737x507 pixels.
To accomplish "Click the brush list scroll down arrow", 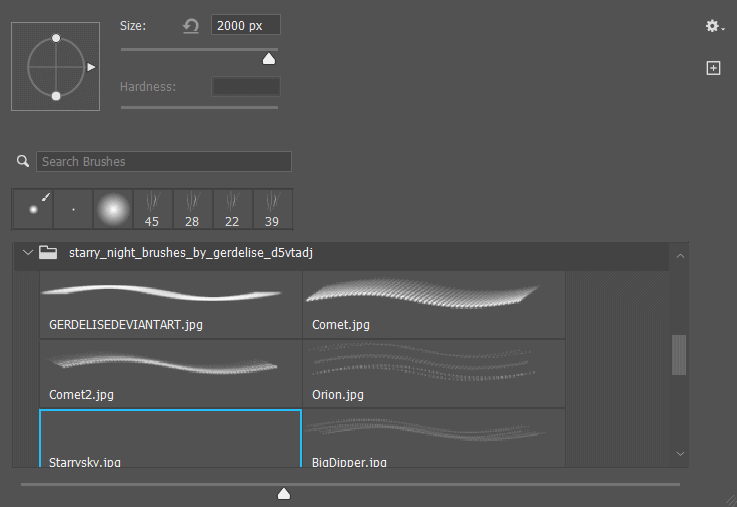I will coord(680,454).
